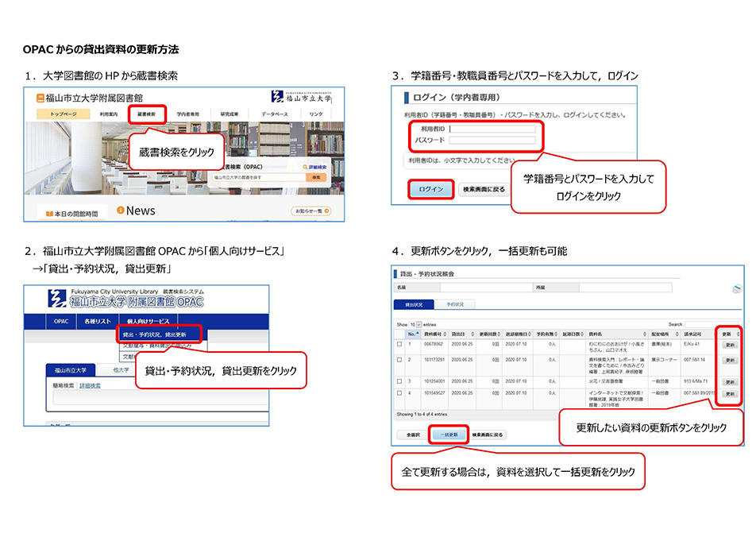Click 展示コーナー location cell
This screenshot has width=756, height=541.
tap(663, 360)
